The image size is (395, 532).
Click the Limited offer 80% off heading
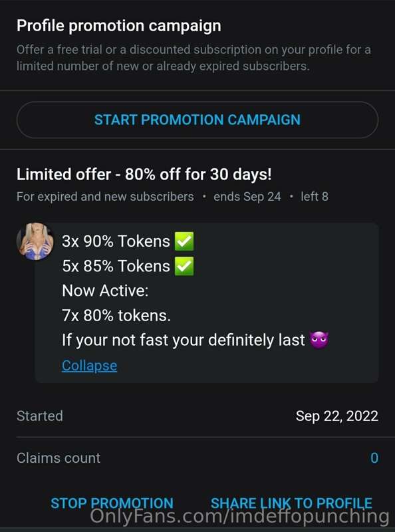click(x=144, y=174)
